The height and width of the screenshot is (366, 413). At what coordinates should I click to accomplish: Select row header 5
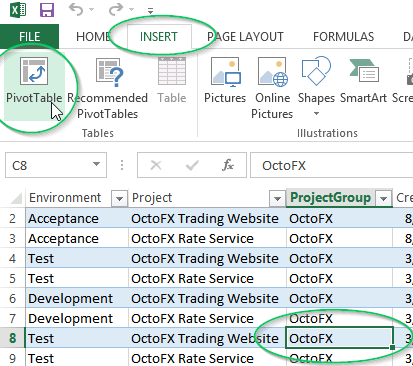[12, 279]
